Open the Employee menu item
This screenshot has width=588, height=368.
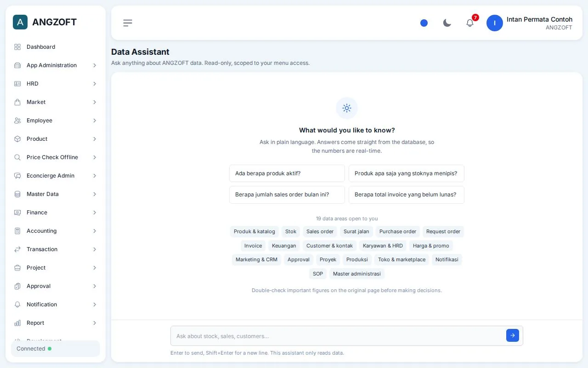[x=56, y=121]
